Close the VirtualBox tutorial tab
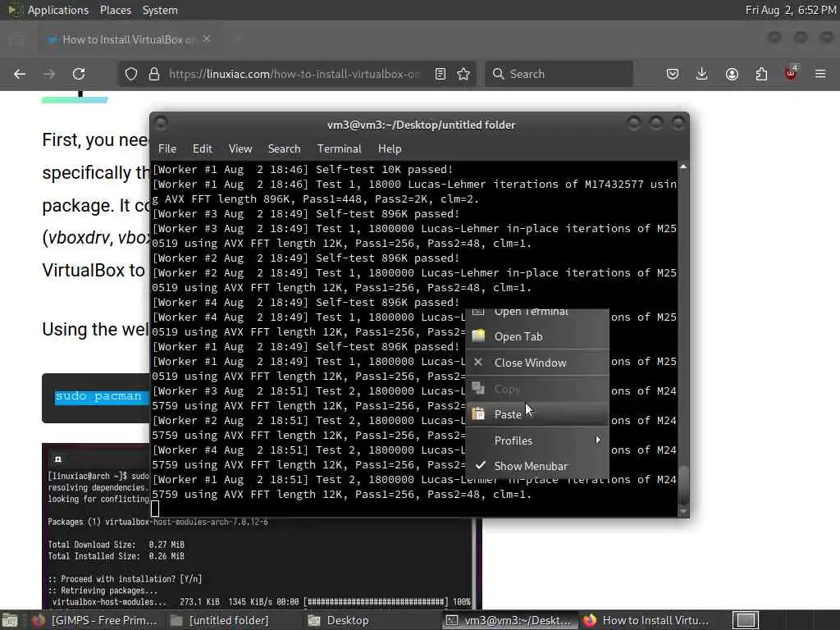The width and height of the screenshot is (840, 630). [x=207, y=39]
